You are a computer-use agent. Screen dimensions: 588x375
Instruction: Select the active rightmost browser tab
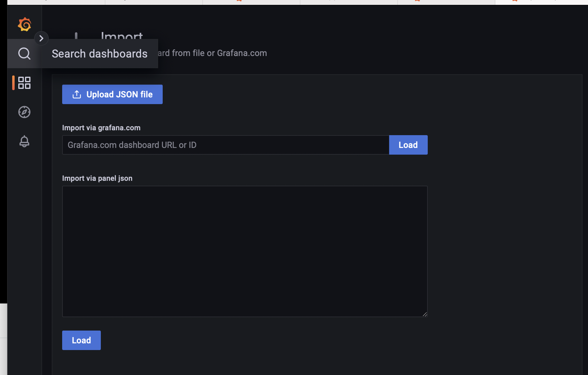coord(541,2)
